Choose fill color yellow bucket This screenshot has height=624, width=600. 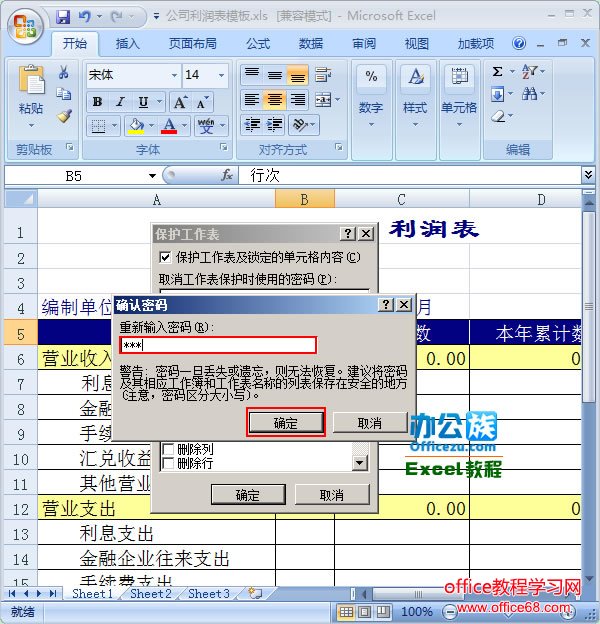(x=136, y=126)
